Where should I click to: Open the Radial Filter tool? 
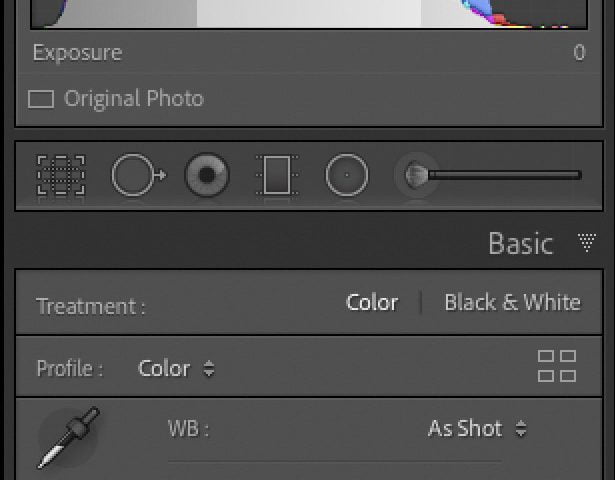(x=347, y=176)
